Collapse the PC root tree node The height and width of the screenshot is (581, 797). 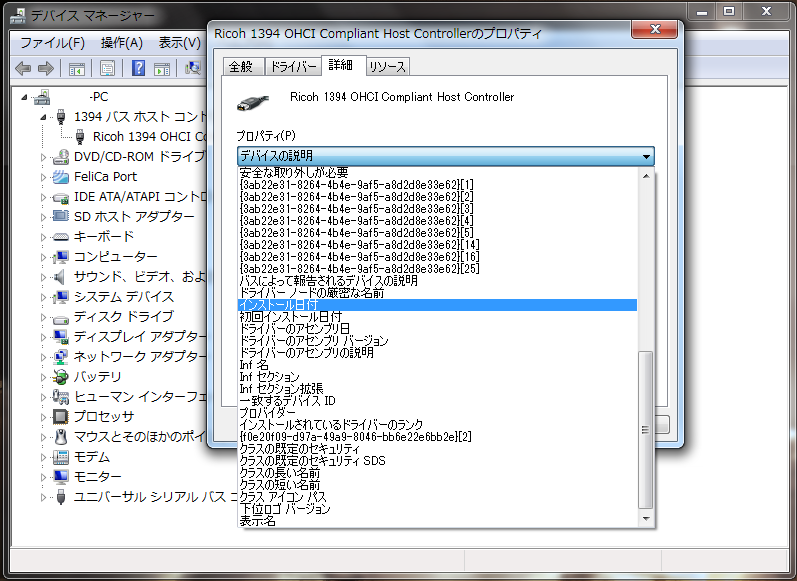click(24, 97)
